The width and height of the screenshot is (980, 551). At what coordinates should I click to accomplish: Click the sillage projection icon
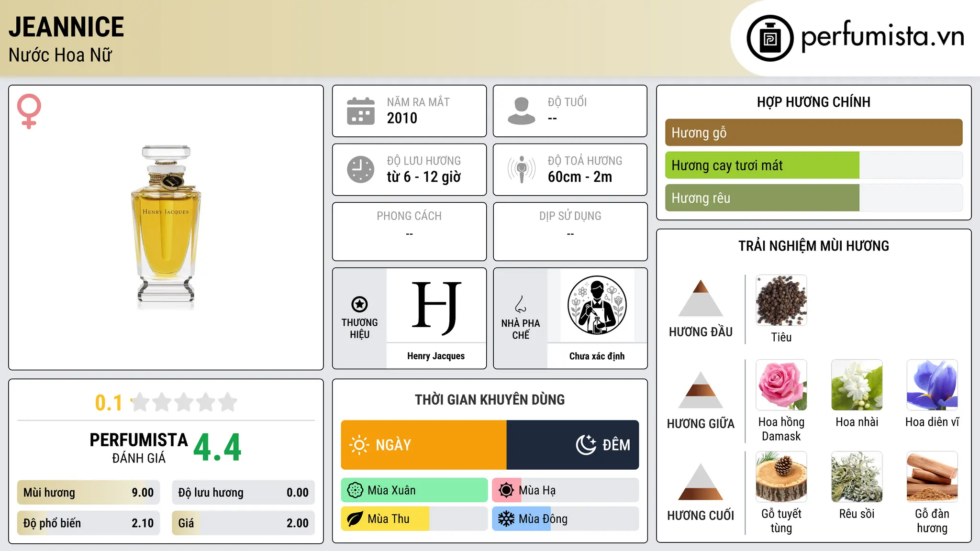pos(522,169)
